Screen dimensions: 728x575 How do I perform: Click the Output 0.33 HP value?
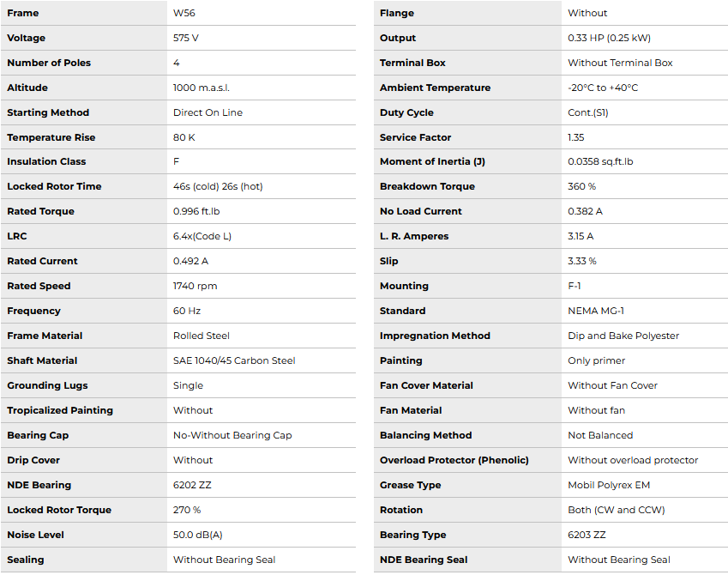pos(609,38)
